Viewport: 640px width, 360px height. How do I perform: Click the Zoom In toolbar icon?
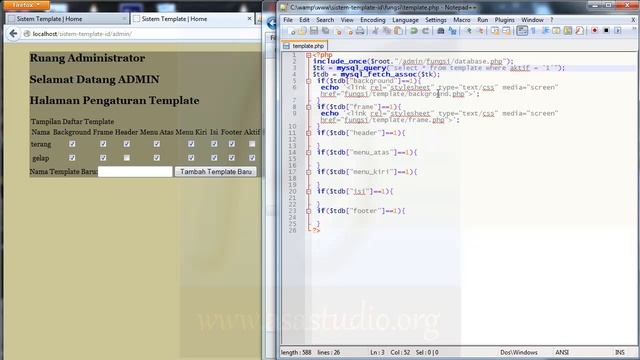[468, 31]
